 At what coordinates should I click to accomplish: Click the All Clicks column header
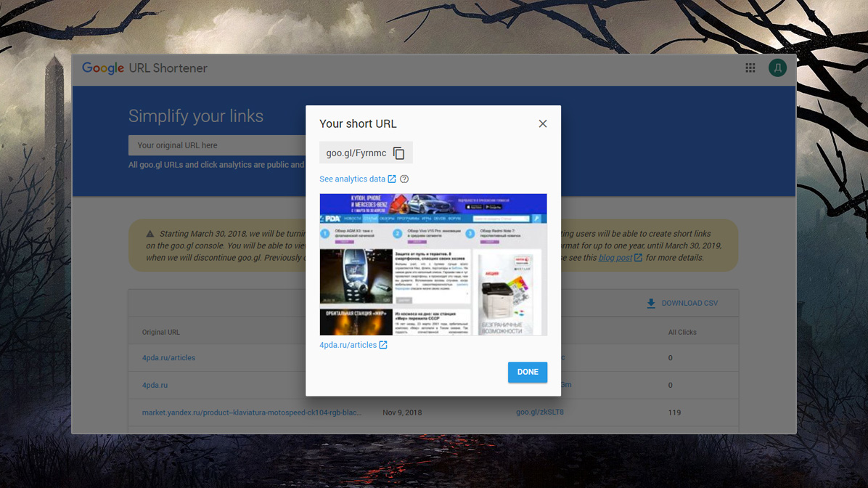pyautogui.click(x=682, y=333)
